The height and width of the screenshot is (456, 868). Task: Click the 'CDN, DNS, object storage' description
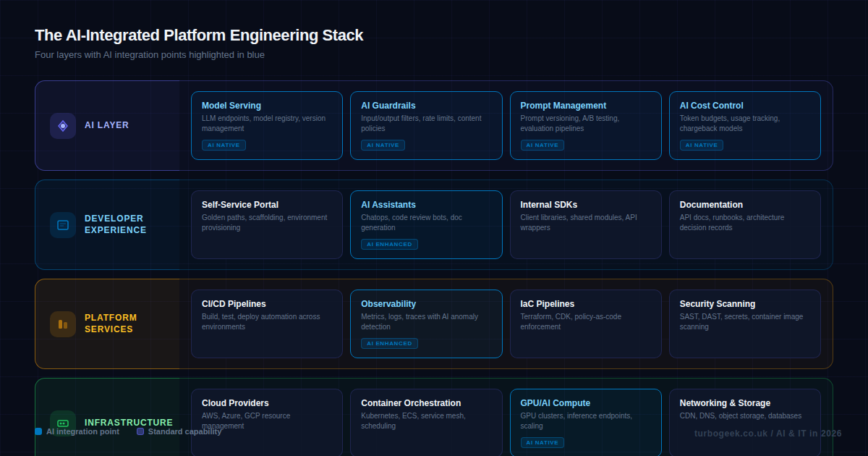pos(741,416)
